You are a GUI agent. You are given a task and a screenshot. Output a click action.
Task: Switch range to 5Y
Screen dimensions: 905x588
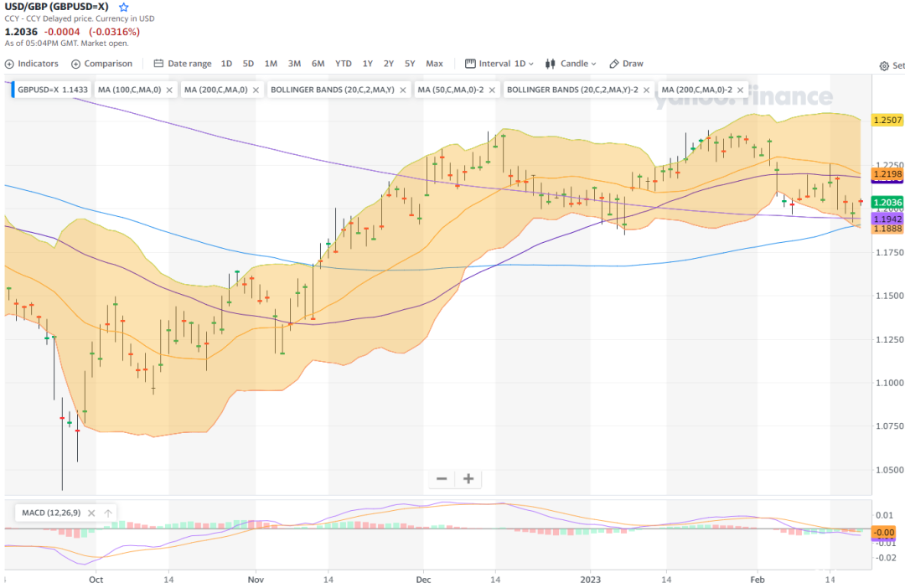pyautogui.click(x=410, y=64)
